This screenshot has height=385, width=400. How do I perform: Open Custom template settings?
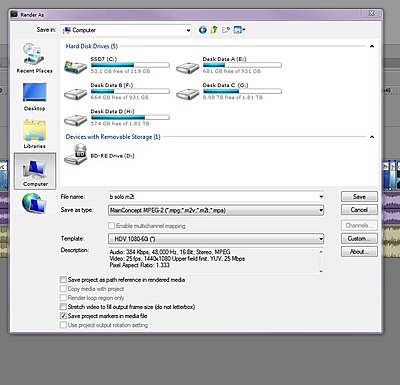coord(359,239)
